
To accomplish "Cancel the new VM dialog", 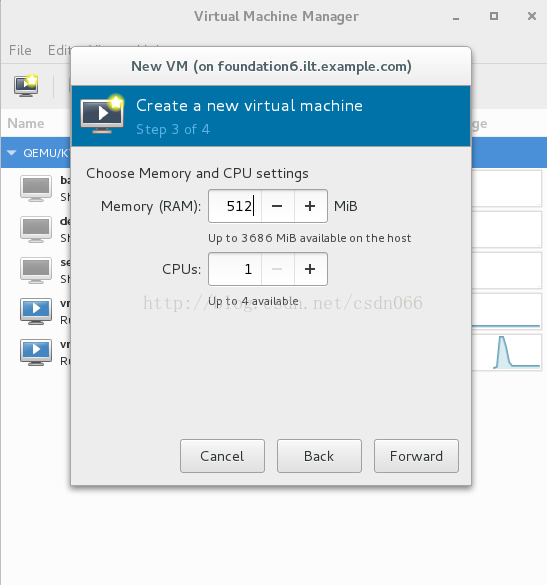I will pyautogui.click(x=222, y=456).
